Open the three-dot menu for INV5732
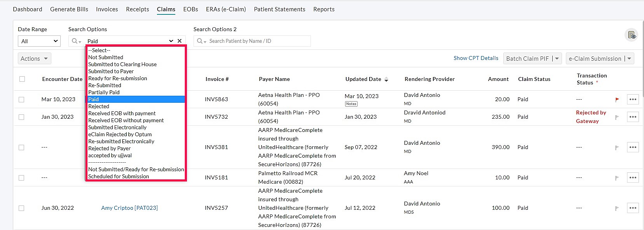 (x=633, y=117)
